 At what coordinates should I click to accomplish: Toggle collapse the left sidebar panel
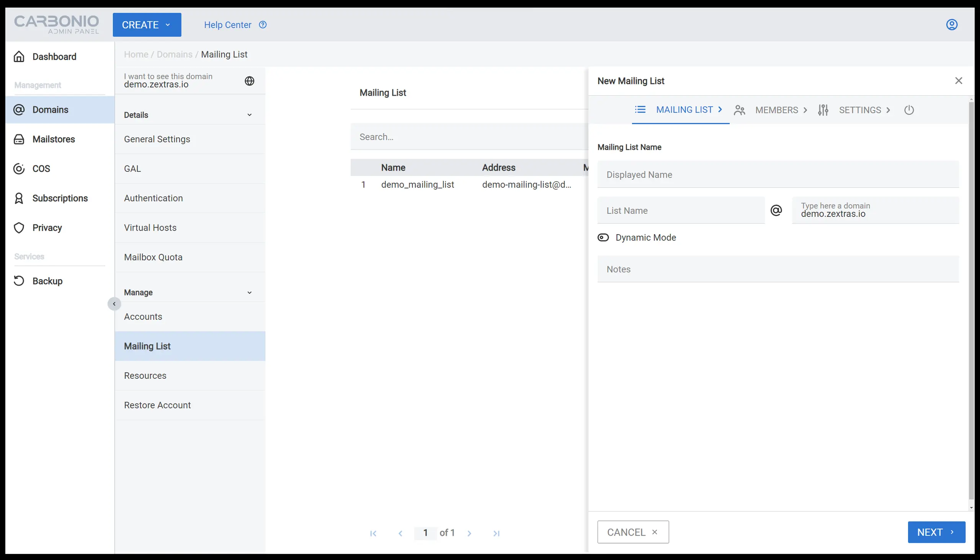114,303
